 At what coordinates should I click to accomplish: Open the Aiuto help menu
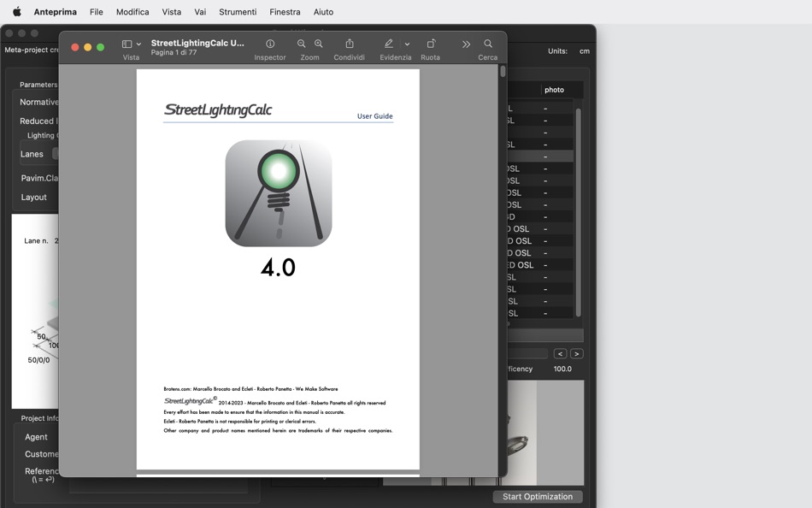coord(323,11)
